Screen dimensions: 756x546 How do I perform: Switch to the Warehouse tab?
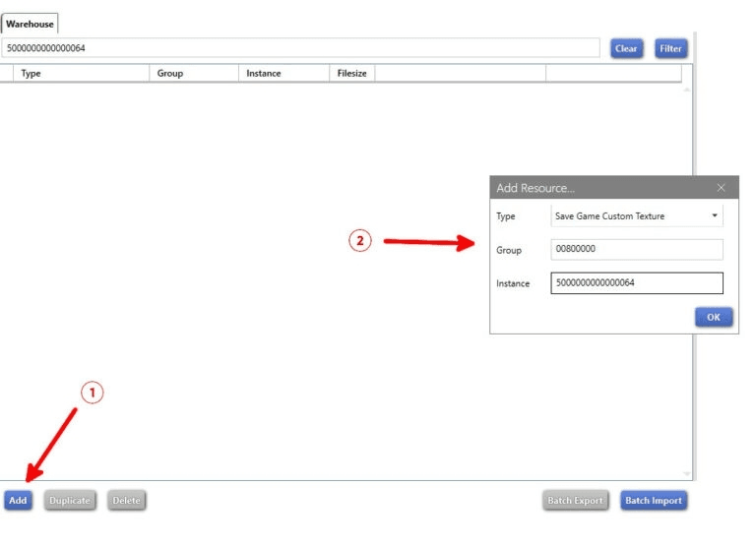(x=30, y=24)
